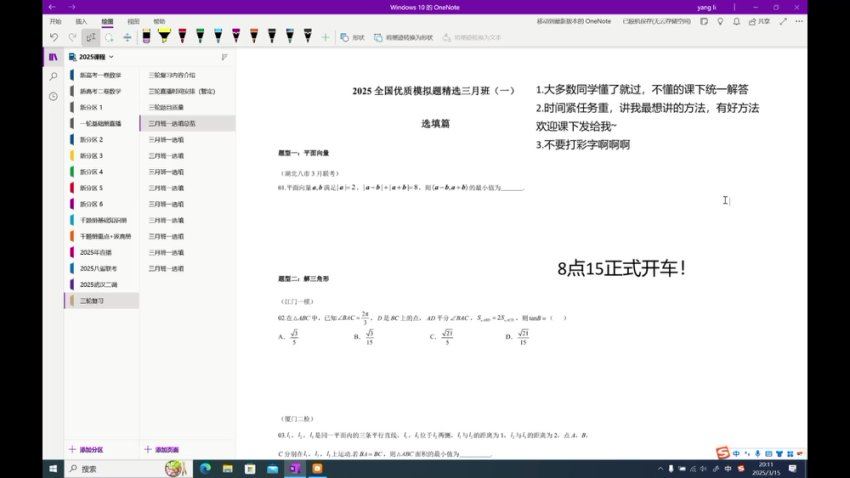Click the greyed-out ink to text button
Screen dimensions: 850x478
tap(472, 37)
